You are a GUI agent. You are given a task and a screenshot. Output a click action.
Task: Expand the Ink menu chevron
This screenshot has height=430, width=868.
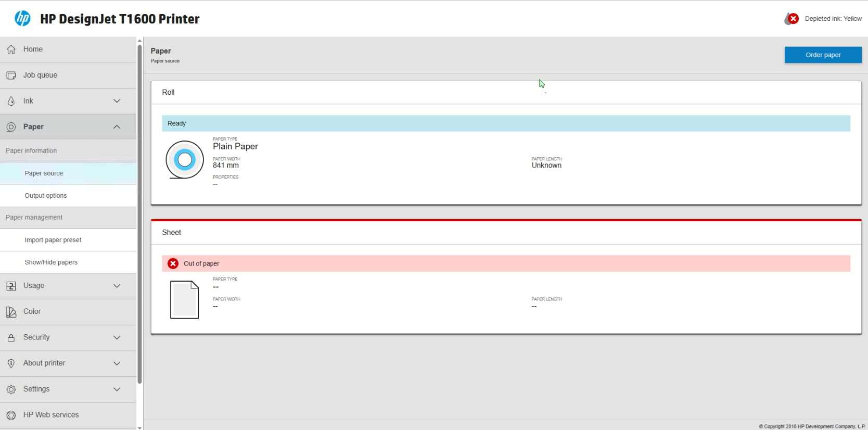[117, 101]
